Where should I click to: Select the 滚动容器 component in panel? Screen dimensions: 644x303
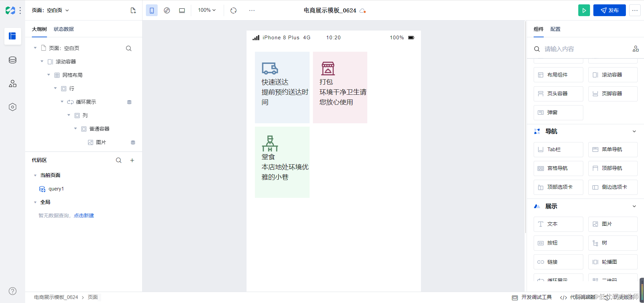point(613,75)
